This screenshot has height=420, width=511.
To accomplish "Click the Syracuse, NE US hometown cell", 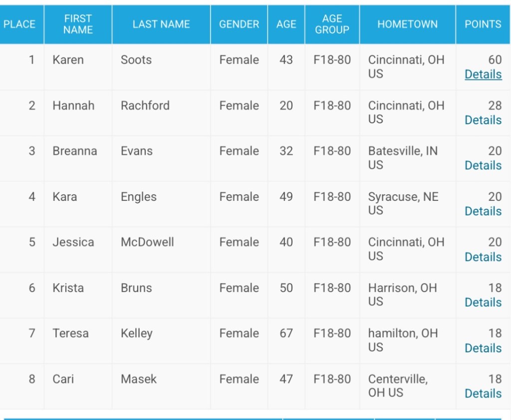I will [x=403, y=203].
